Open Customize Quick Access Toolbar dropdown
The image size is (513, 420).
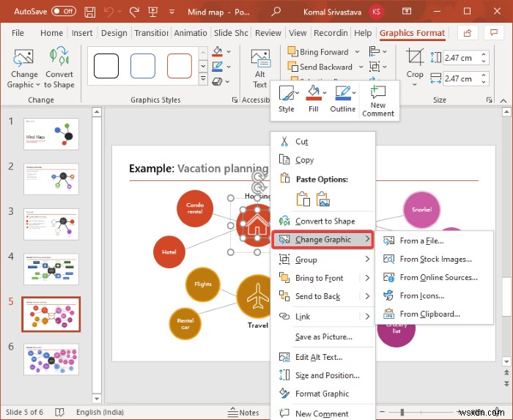[x=171, y=12]
